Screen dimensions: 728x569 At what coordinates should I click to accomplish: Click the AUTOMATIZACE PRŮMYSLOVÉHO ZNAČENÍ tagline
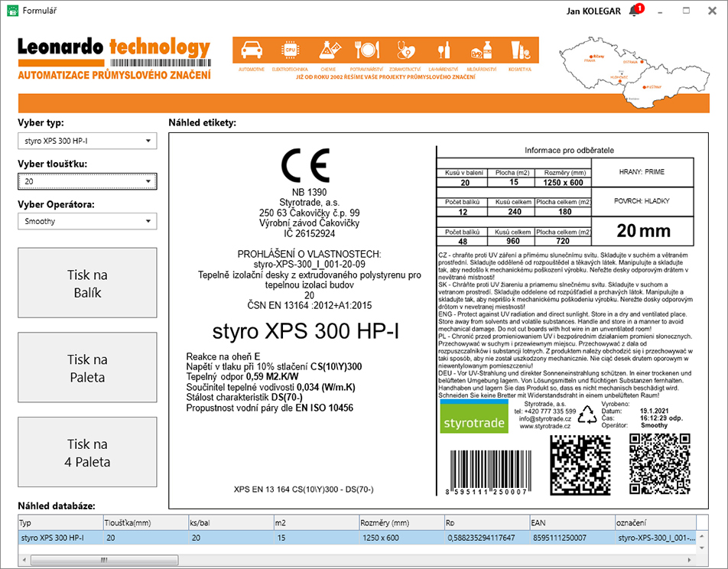coord(114,75)
